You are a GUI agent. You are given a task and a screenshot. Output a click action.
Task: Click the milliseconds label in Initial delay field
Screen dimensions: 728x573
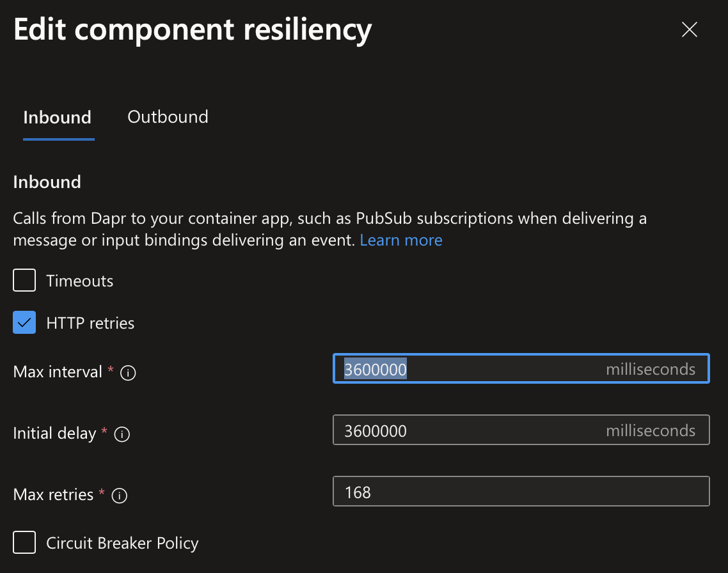point(651,430)
